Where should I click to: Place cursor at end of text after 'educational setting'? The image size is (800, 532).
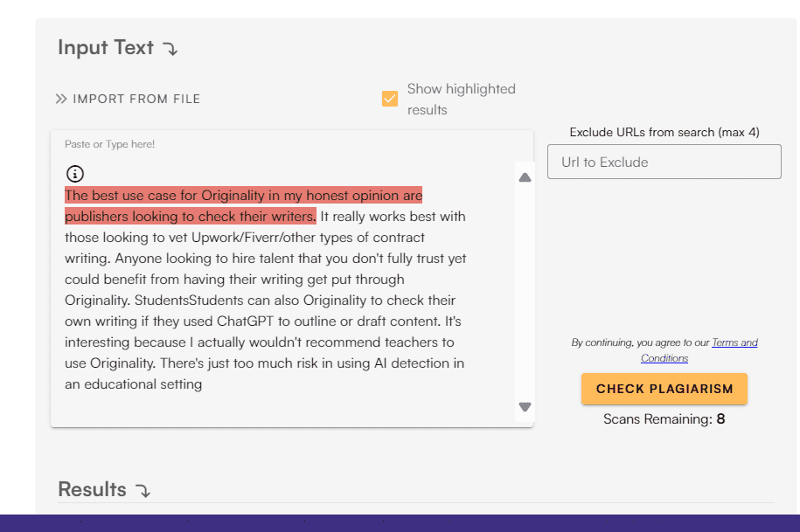coord(203,384)
